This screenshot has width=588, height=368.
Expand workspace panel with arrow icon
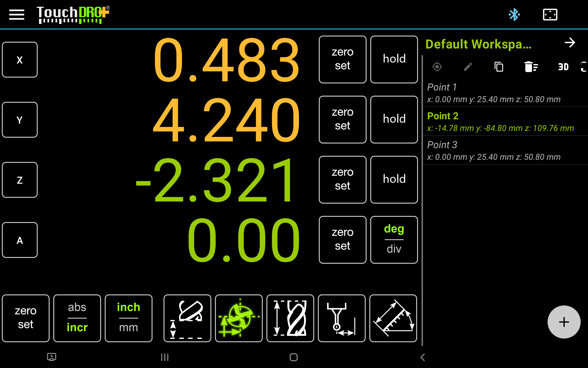pos(570,43)
